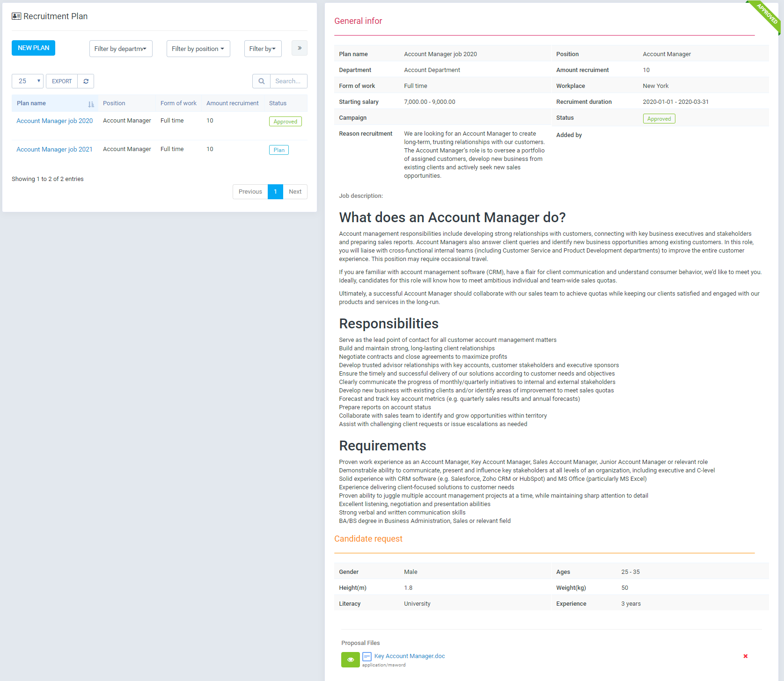This screenshot has width=784, height=681.
Task: Open Account Manager job 2020 plan
Action: click(54, 121)
